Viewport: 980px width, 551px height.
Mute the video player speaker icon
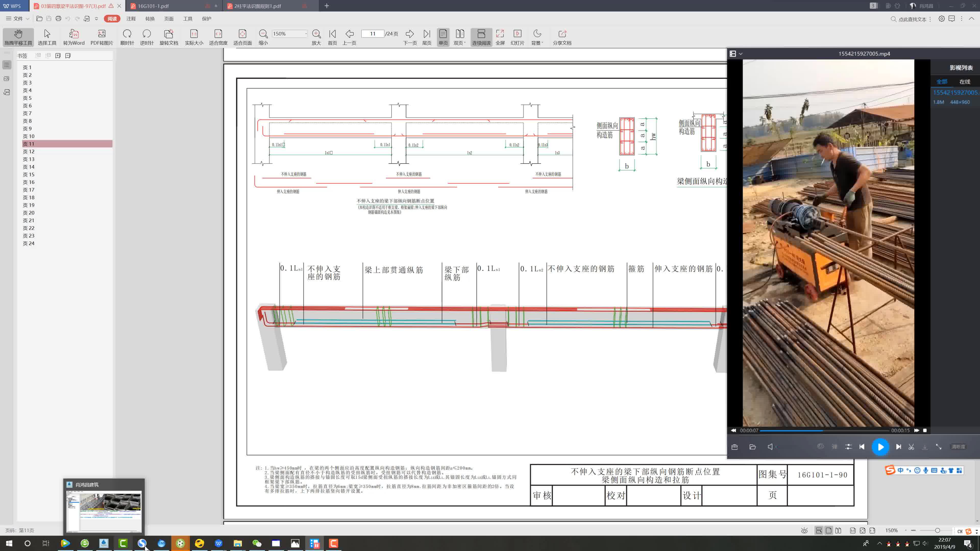(770, 447)
